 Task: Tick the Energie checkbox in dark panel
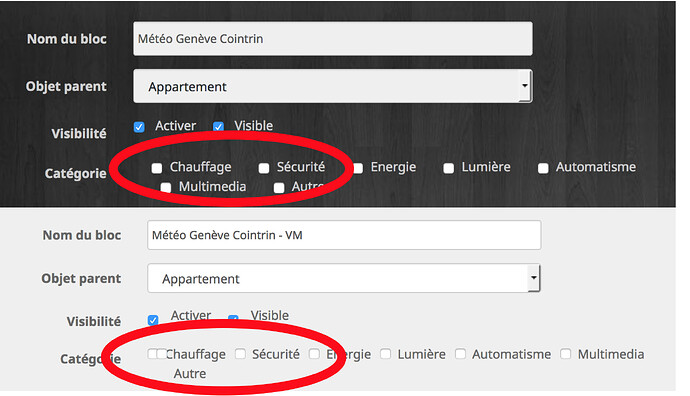tap(358, 168)
